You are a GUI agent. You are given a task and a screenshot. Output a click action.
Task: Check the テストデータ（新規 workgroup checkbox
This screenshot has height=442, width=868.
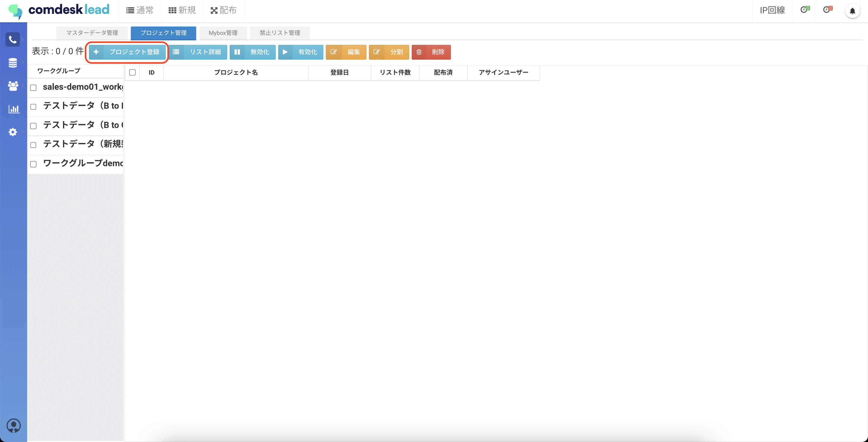tap(33, 145)
